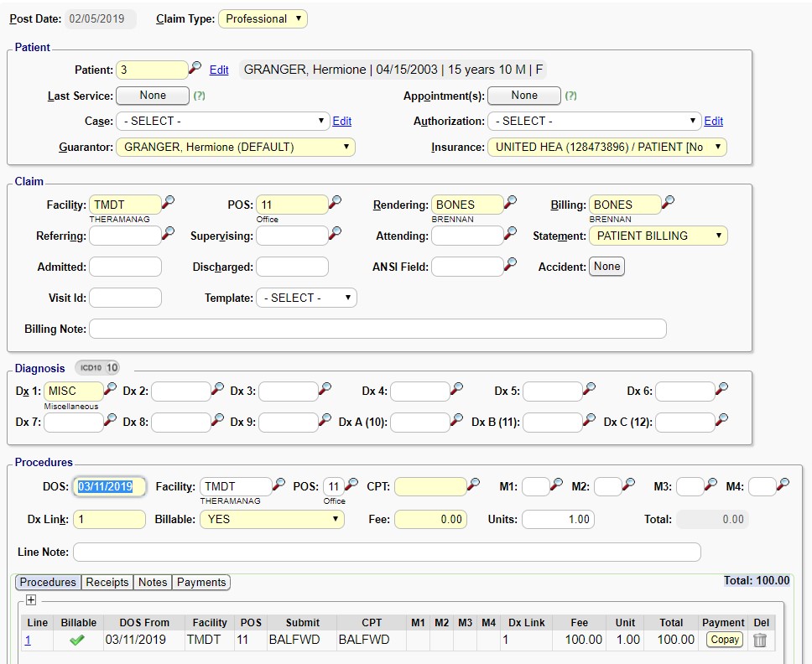This screenshot has height=664, width=812.
Task: Click into the Billing Note text field
Action: coord(377,329)
